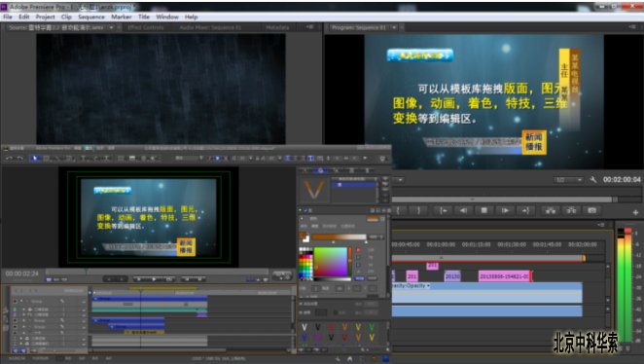Open the Sequence menu

tap(91, 17)
